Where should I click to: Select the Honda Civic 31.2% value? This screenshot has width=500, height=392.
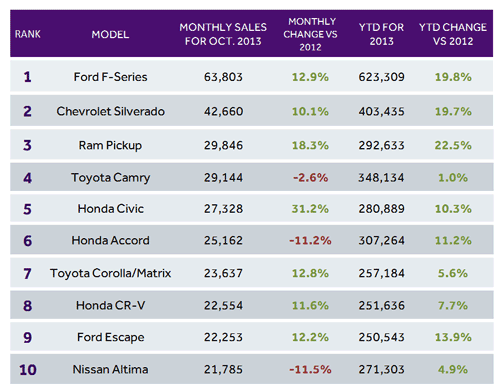[x=310, y=209]
